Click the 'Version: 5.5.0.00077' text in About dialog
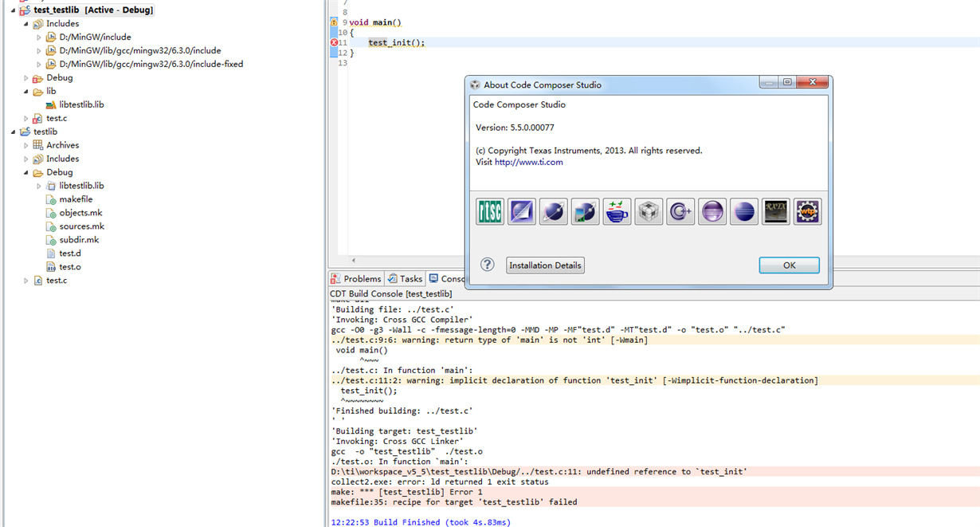Viewport: 980px width, 527px height. (515, 128)
